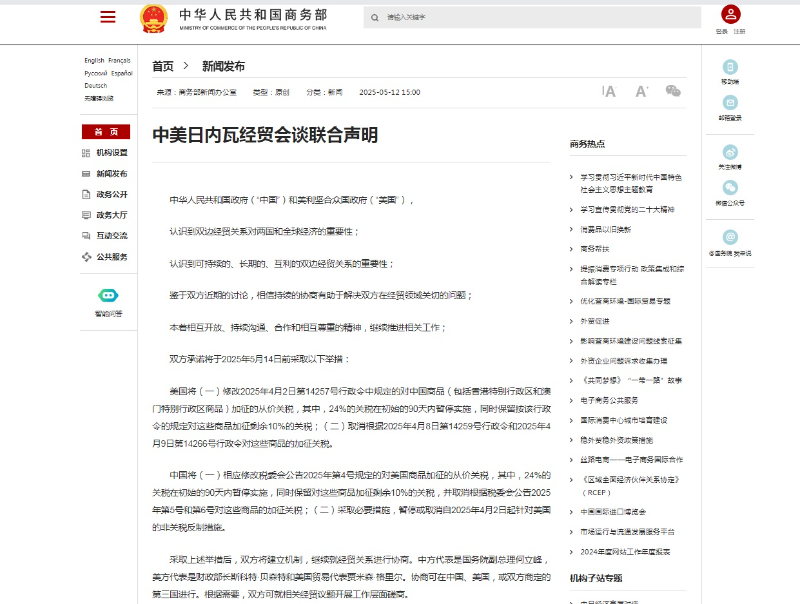Open 学习宣传贯彻党的二十大精神 link
The height and width of the screenshot is (604, 800).
(x=628, y=209)
